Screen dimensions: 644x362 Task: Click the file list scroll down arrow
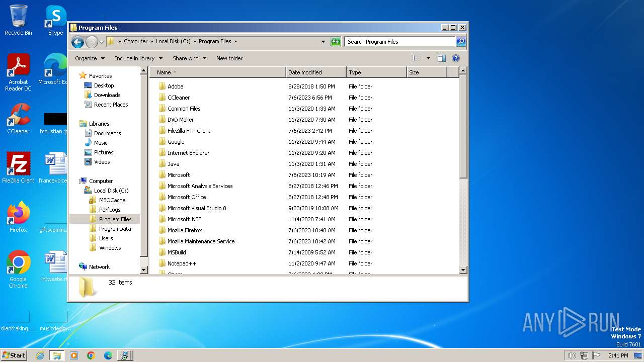(x=463, y=270)
